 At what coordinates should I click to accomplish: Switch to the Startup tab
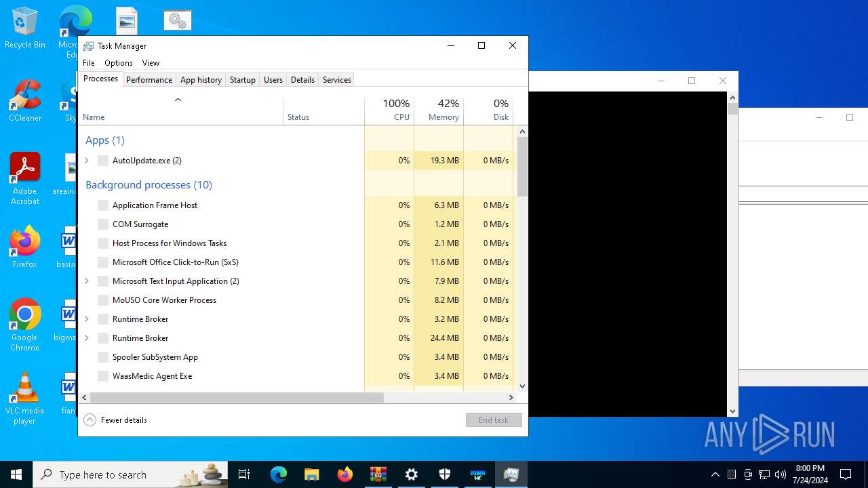(x=243, y=80)
